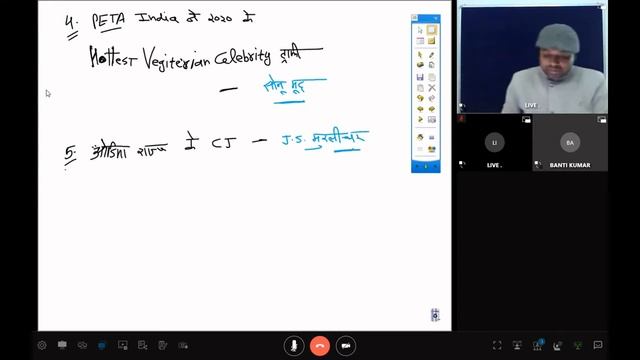The width and height of the screenshot is (640, 360).
Task: Open the page list view icon
Action: click(x=431, y=119)
